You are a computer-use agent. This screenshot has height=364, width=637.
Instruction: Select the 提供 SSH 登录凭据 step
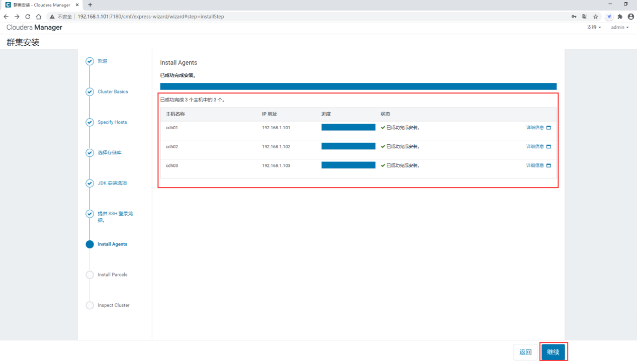[115, 217]
